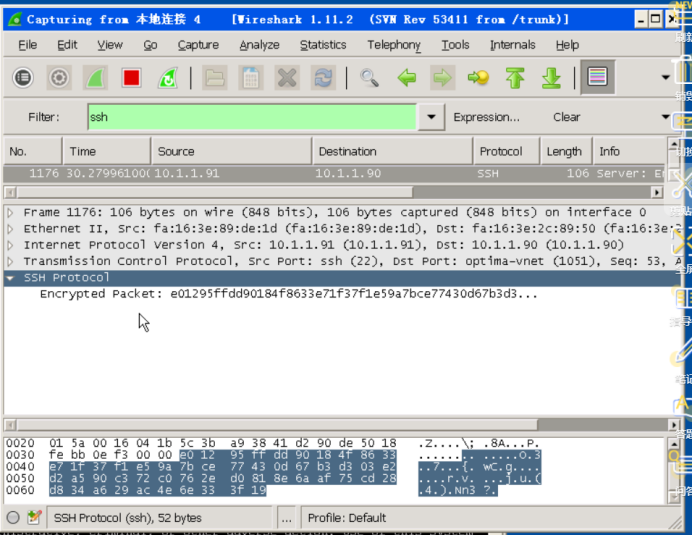
Task: Go forward in packet history arrow
Action: [x=442, y=78]
